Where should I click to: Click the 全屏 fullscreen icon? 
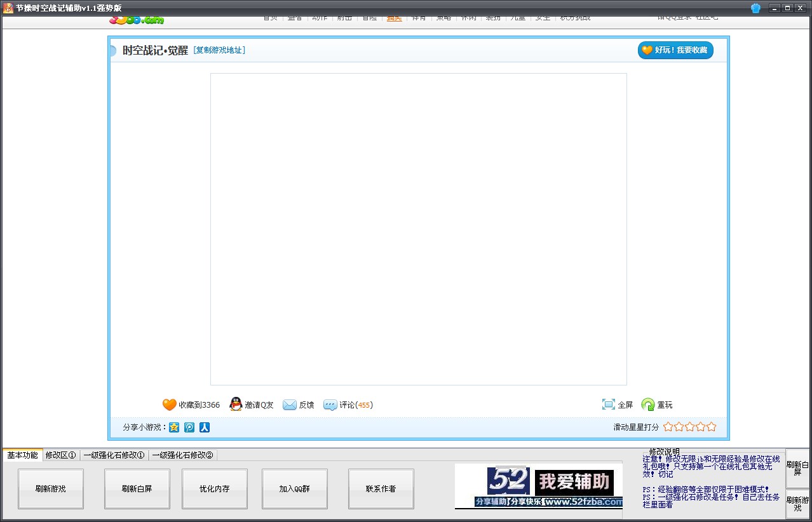tap(609, 405)
